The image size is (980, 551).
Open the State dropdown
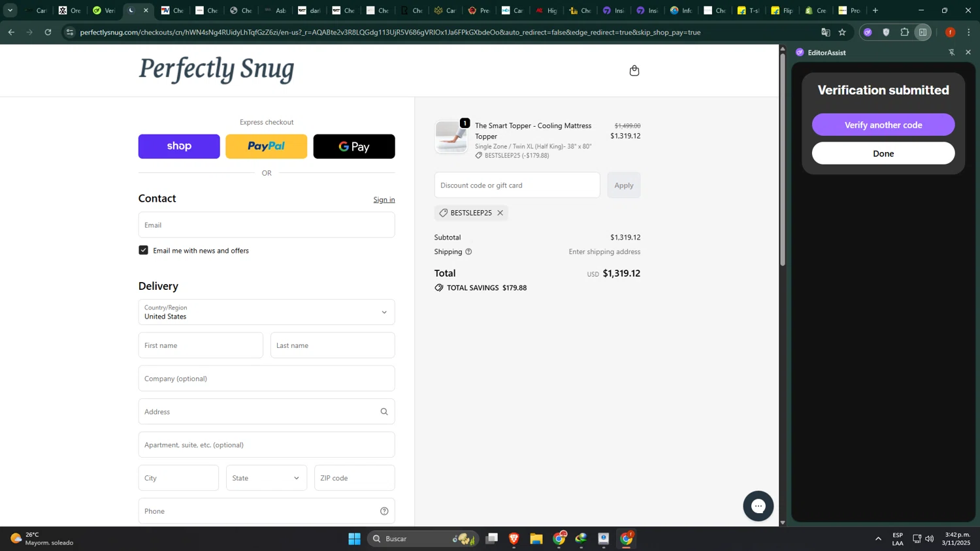coord(267,478)
